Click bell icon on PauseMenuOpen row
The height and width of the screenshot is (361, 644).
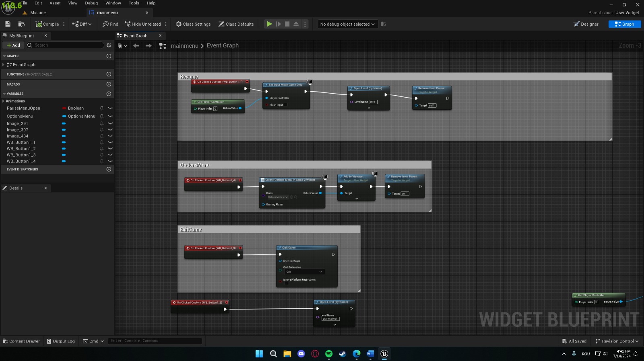[x=102, y=108]
